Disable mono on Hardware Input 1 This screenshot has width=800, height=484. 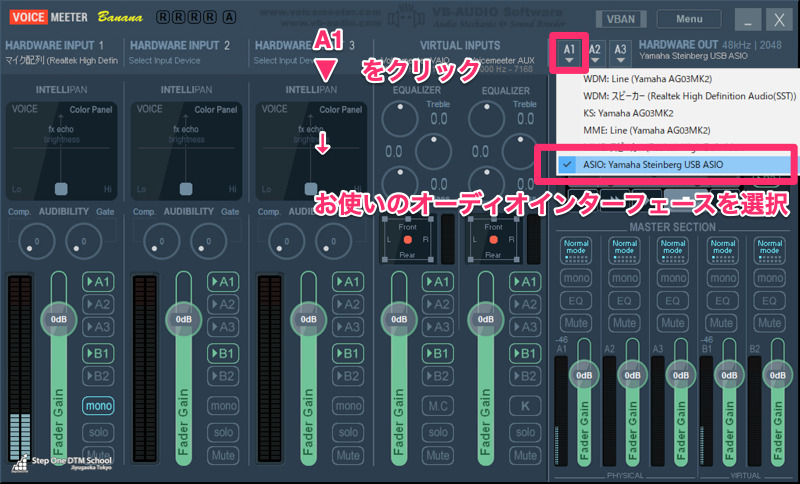point(98,406)
